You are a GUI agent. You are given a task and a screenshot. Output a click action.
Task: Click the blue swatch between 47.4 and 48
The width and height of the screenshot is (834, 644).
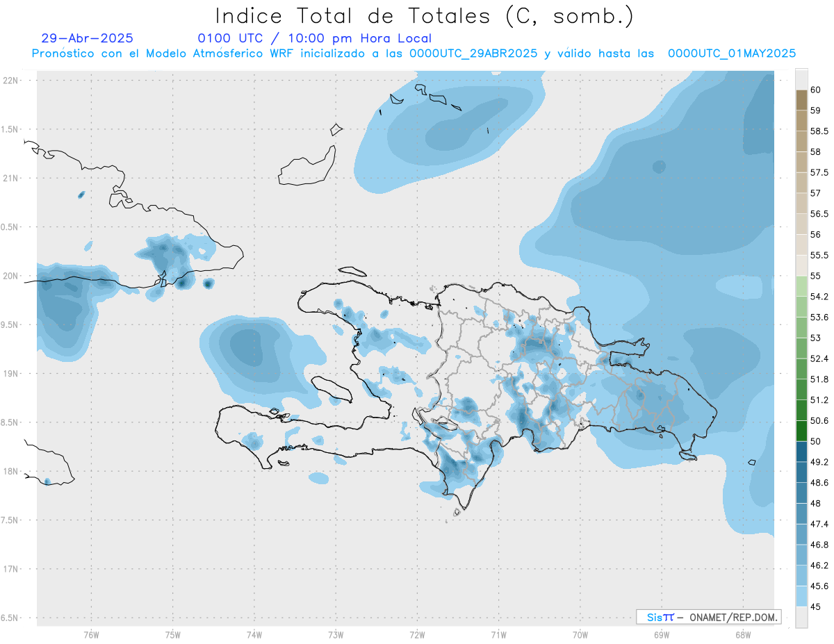coord(801,513)
